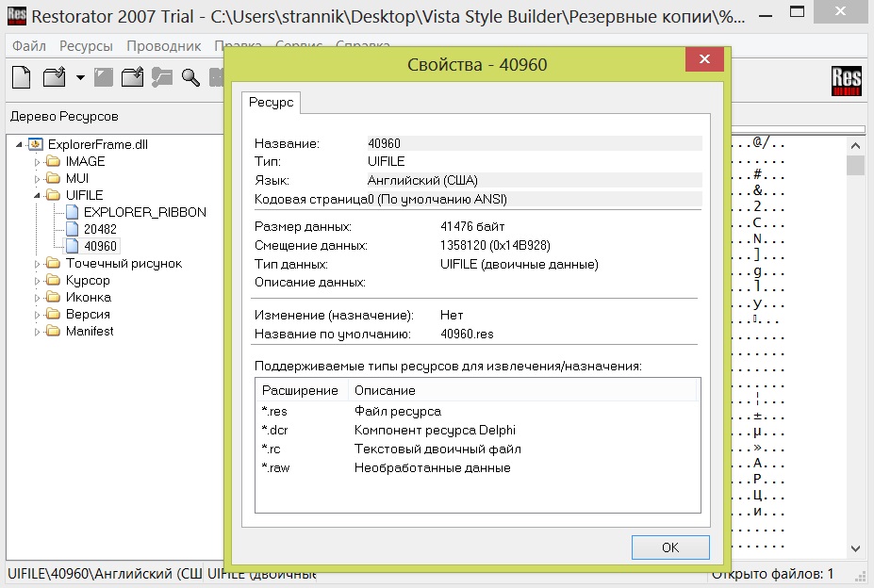Click the EXPLORER_RIBBON document icon
This screenshot has width=874, height=588.
pos(72,212)
